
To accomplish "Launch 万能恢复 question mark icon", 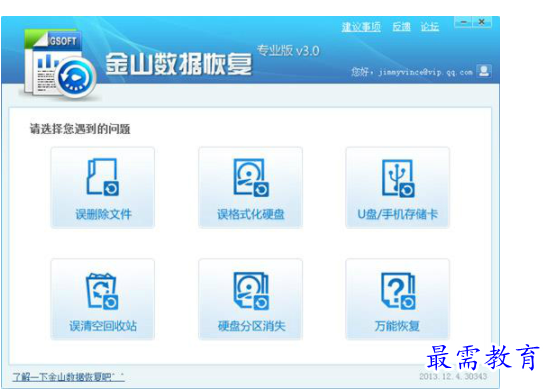I will click(x=398, y=291).
